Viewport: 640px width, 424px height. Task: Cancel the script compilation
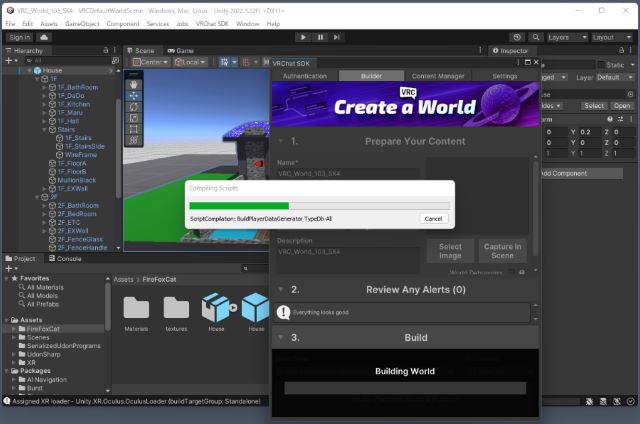tap(433, 219)
